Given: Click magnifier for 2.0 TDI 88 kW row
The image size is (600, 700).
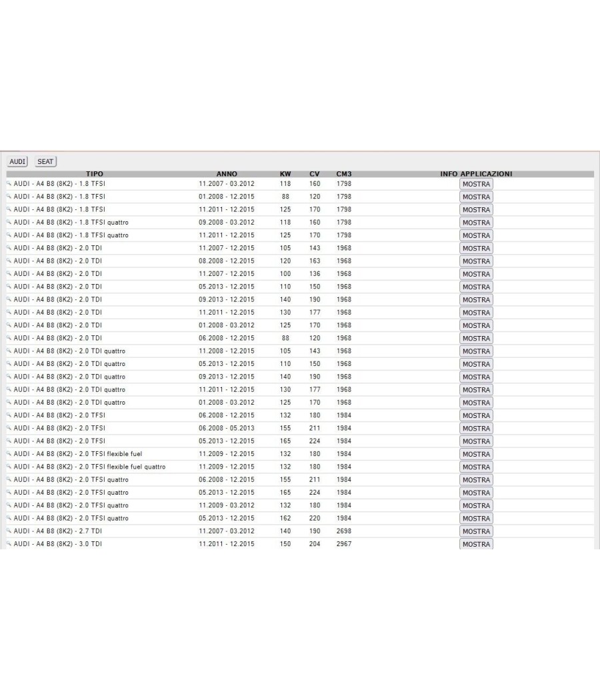Looking at the screenshot, I should click(9, 338).
